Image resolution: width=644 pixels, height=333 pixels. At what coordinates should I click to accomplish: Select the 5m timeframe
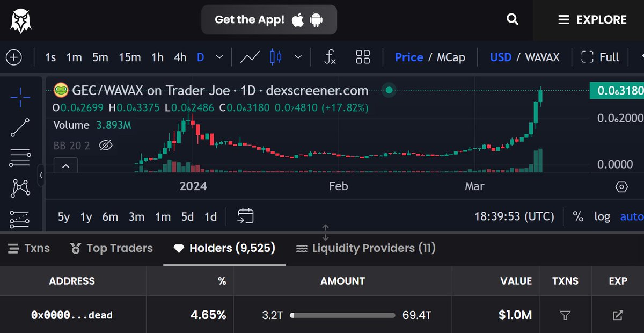coord(100,57)
